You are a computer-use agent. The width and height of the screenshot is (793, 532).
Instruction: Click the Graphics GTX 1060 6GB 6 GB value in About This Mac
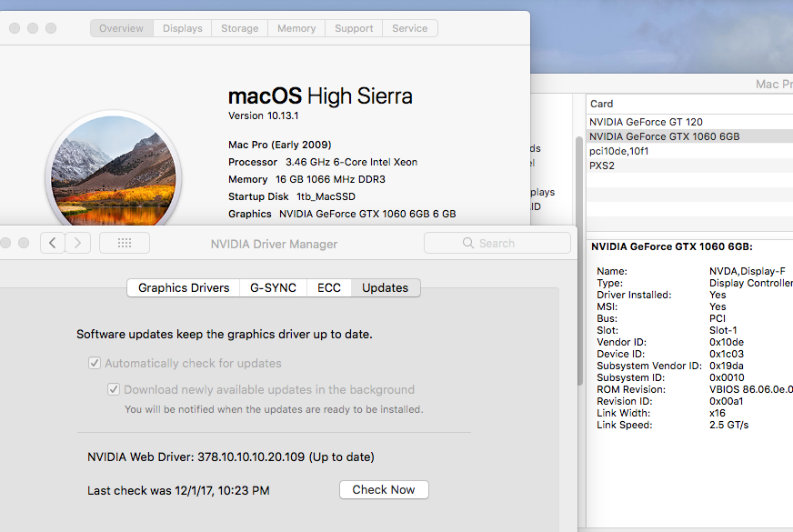coord(367,214)
